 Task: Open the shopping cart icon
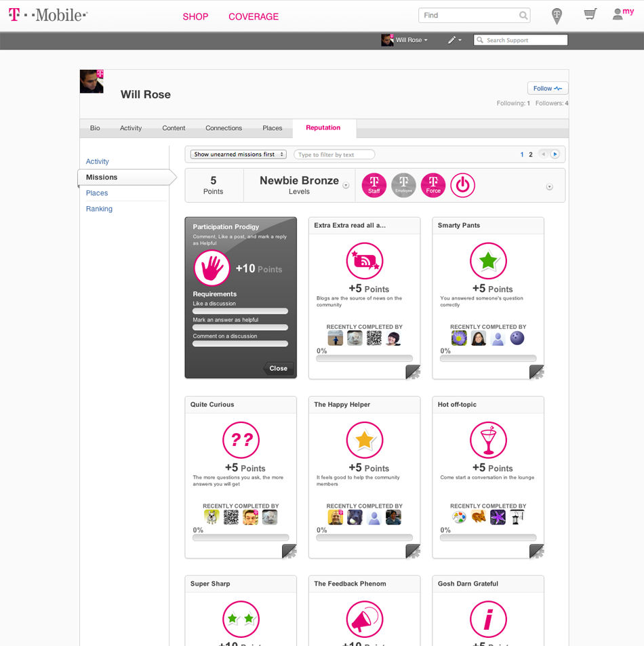pyautogui.click(x=590, y=15)
